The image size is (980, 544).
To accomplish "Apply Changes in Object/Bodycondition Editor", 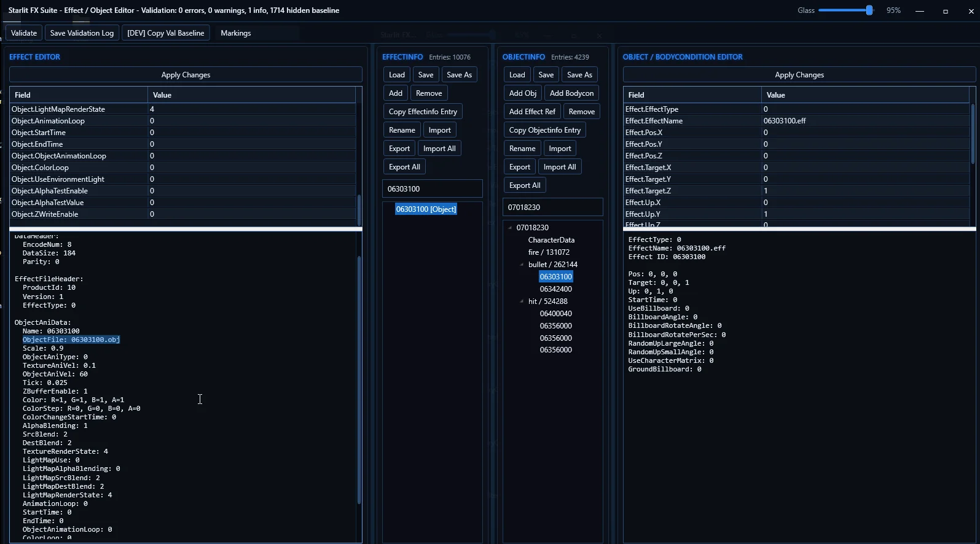I will point(799,75).
